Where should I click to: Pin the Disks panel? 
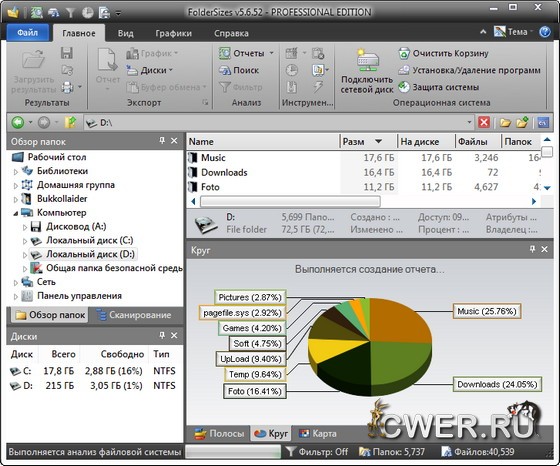pyautogui.click(x=162, y=335)
